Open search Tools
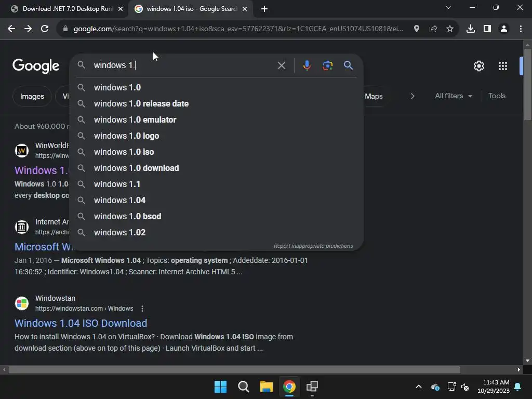Viewport: 532px width, 399px height. [497, 96]
